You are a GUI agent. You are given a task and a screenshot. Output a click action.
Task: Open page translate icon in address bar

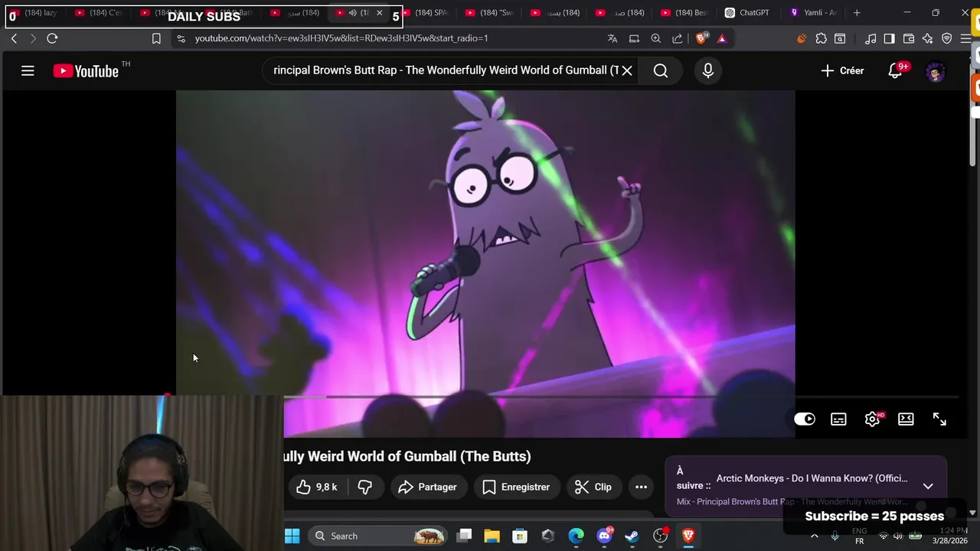(612, 38)
